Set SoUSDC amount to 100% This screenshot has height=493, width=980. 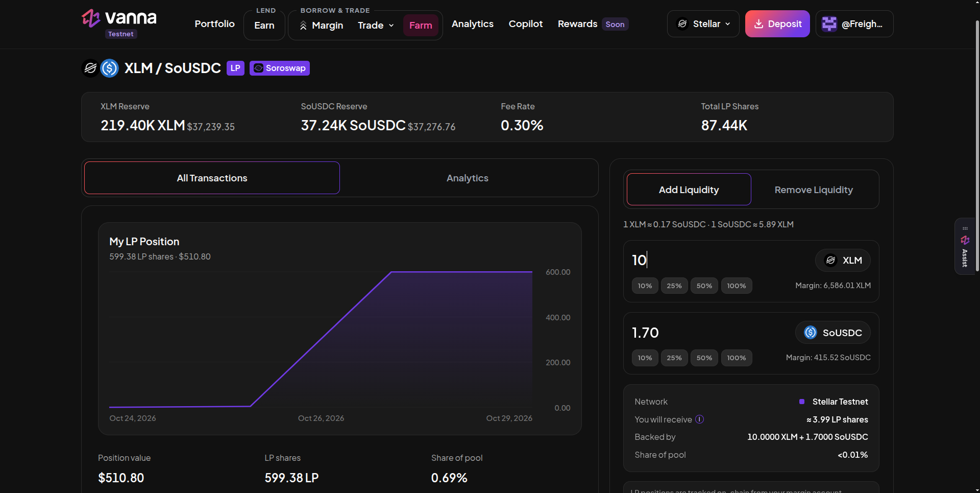point(737,358)
